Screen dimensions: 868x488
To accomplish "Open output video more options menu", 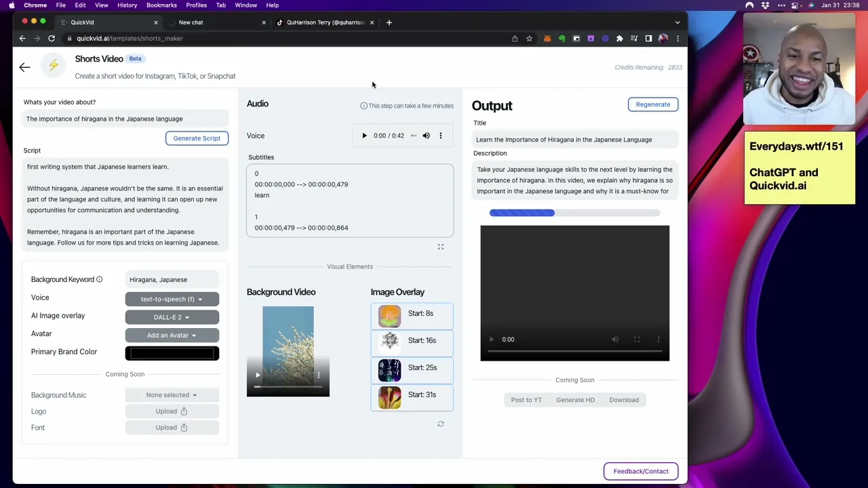I will pyautogui.click(x=658, y=339).
